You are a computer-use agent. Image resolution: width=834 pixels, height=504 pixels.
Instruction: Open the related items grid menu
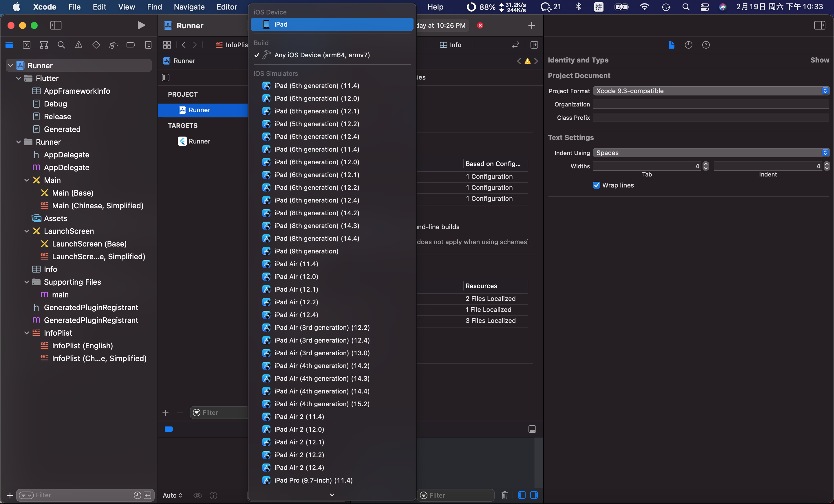(167, 45)
